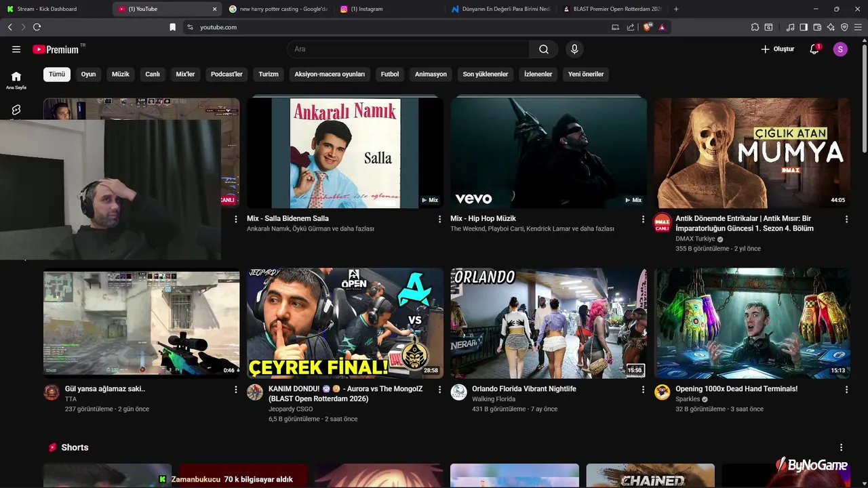
Task: Reload the page with the refresh icon
Action: coord(37,27)
